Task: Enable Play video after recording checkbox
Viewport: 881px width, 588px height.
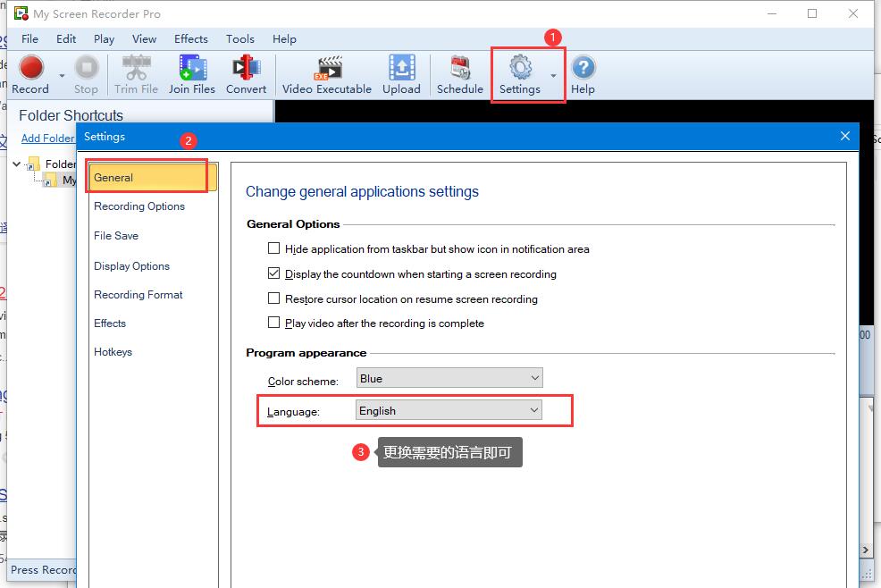Action: click(x=273, y=322)
